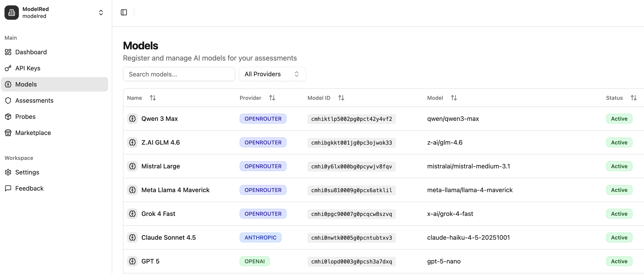The width and height of the screenshot is (644, 274).
Task: Open the Feedback panel
Action: [29, 188]
